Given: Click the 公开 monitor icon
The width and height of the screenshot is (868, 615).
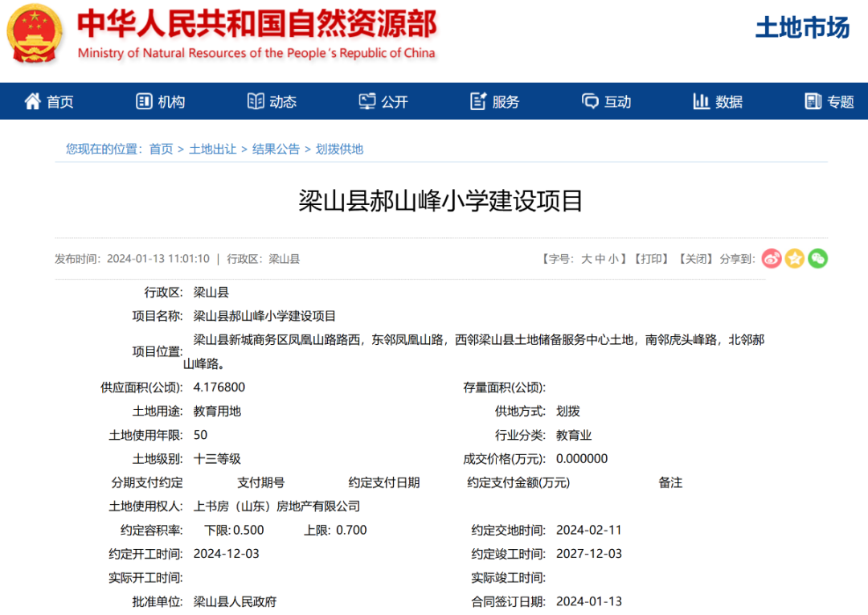Looking at the screenshot, I should click(x=366, y=100).
